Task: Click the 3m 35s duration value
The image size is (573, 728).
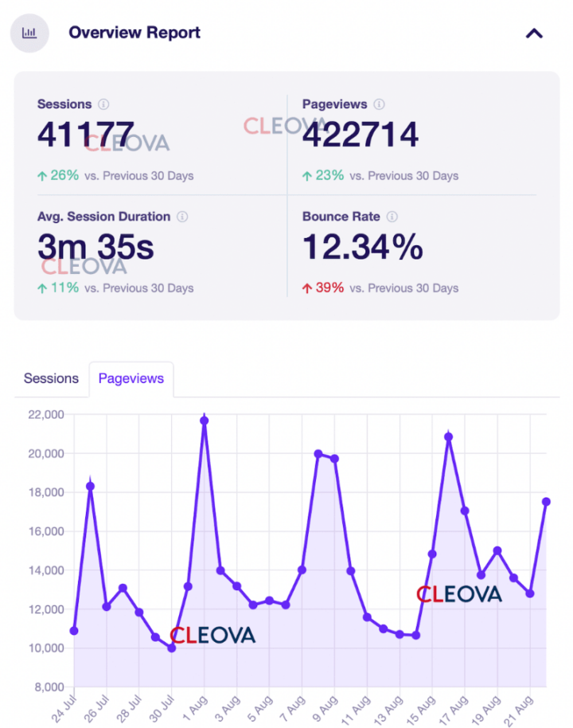Action: (x=95, y=247)
